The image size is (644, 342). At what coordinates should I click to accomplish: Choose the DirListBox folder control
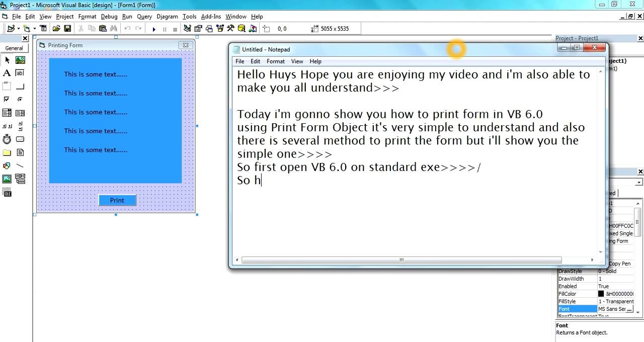coord(7,152)
